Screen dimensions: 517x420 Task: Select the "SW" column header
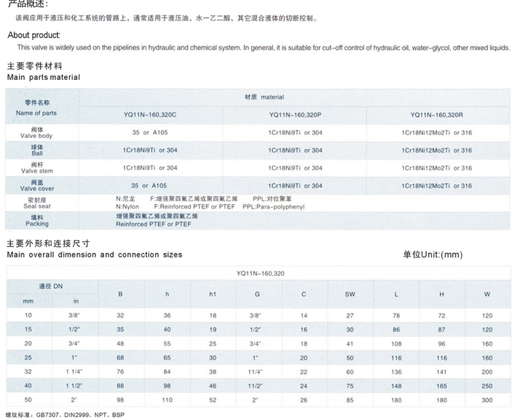349,294
